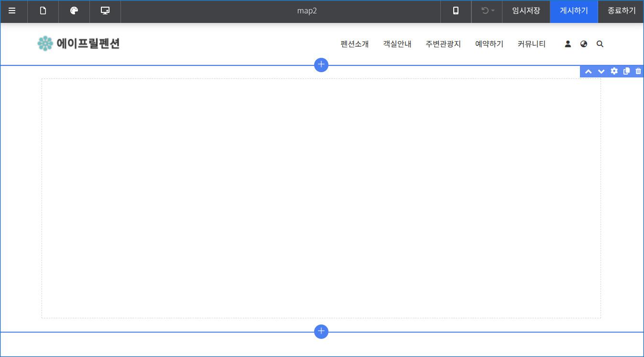Delete the section with trash icon
The width and height of the screenshot is (644, 357).
pos(638,71)
